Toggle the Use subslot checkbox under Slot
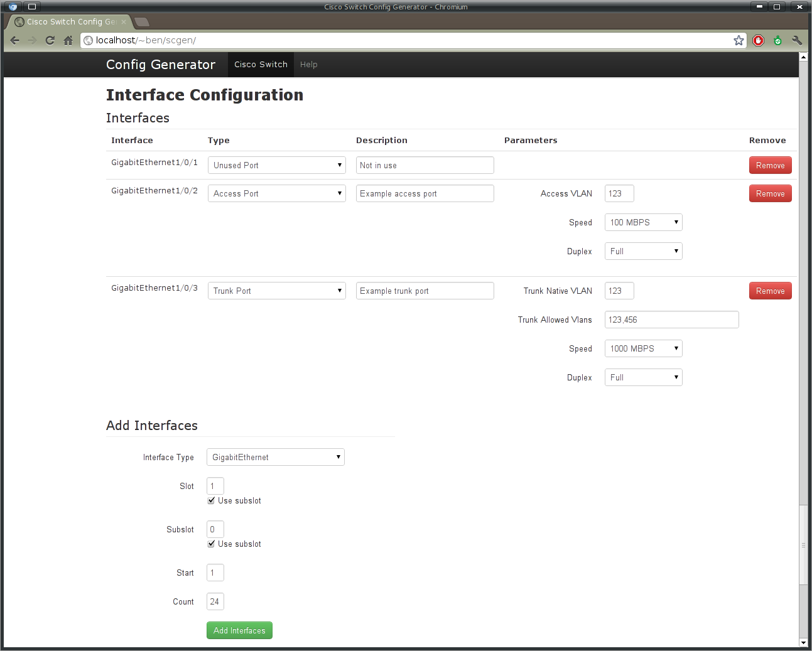The width and height of the screenshot is (812, 651). click(211, 500)
